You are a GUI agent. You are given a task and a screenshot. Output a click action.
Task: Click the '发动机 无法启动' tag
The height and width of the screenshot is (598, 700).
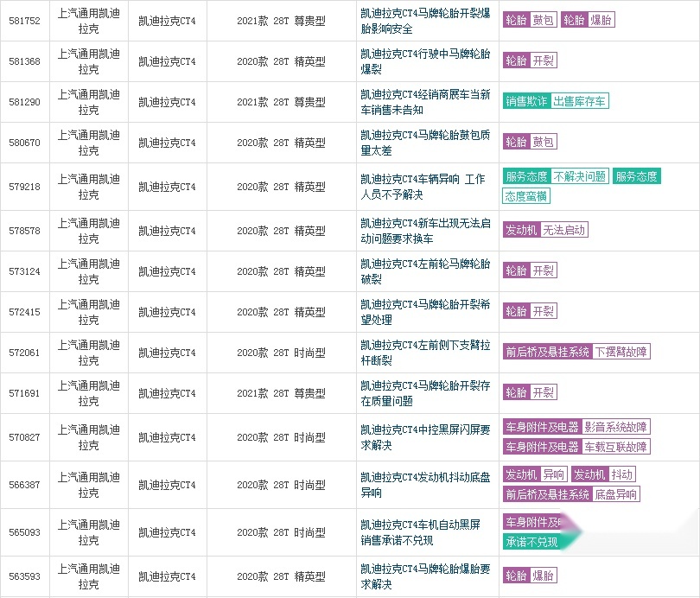tap(545, 230)
